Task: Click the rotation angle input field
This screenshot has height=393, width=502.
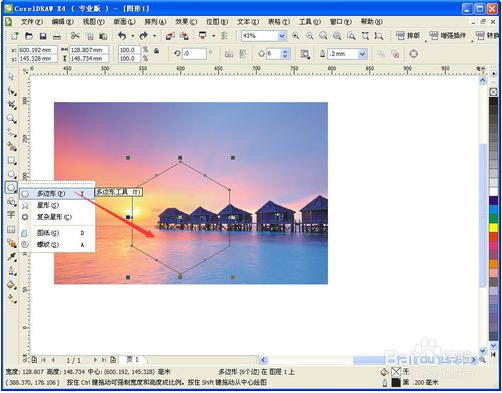Action: click(x=194, y=54)
